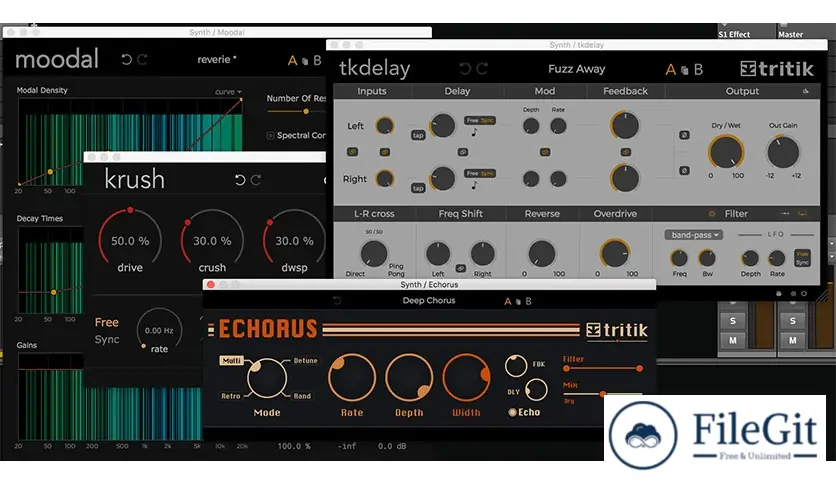Click the A-to-B copy icon in Moodal
Image resolution: width=836 pixels, height=484 pixels.
click(305, 61)
